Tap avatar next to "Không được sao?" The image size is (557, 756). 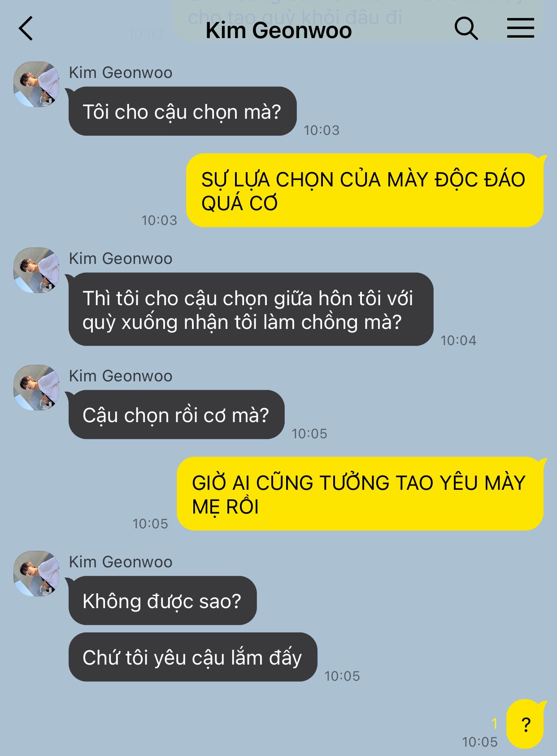coord(36,574)
